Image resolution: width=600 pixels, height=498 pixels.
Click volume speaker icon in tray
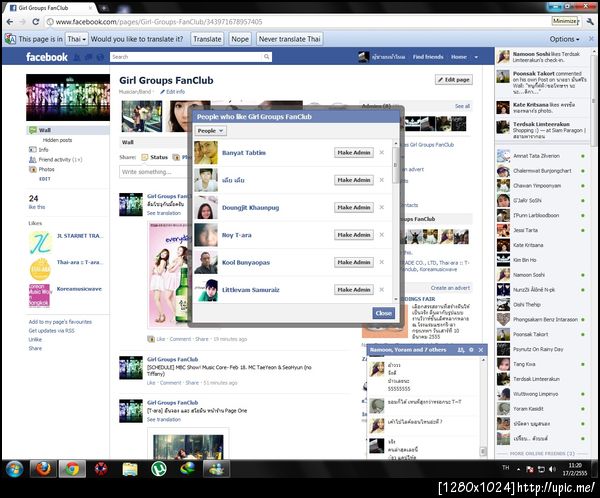[552, 469]
